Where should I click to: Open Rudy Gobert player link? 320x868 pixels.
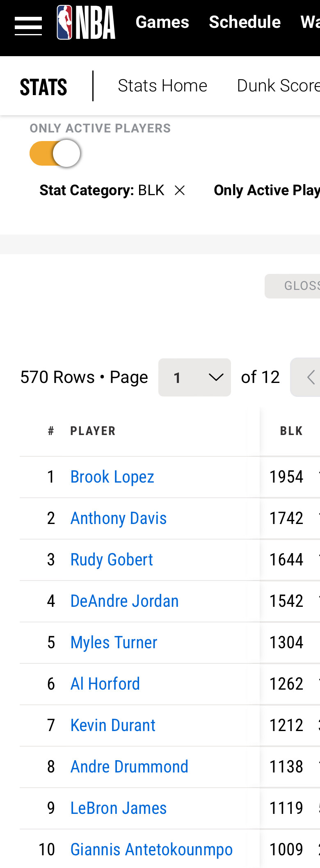112,560
